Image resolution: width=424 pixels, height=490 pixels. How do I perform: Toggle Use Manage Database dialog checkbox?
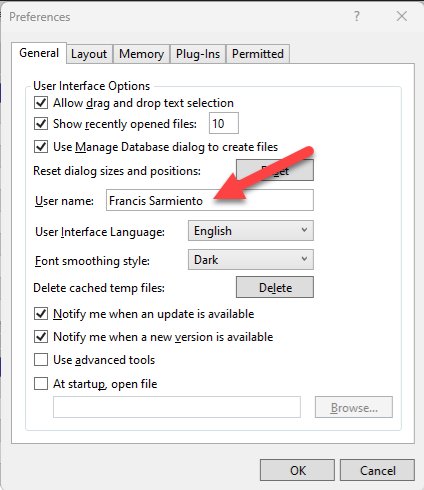click(41, 147)
